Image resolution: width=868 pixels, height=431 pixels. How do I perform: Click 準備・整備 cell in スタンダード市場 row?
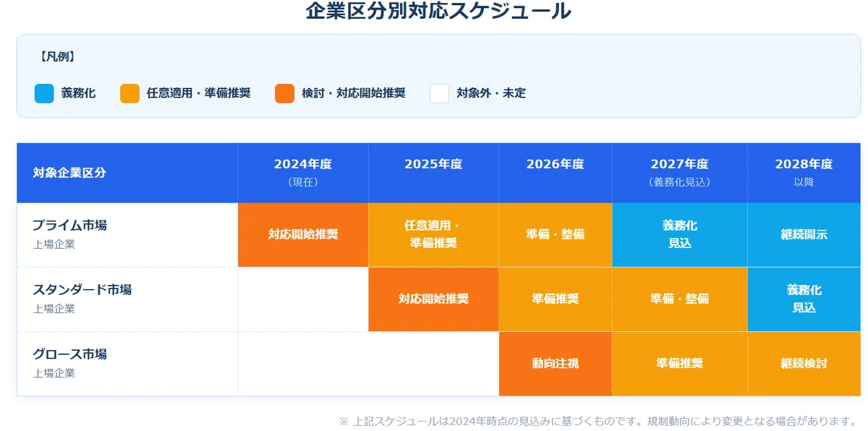pyautogui.click(x=680, y=299)
